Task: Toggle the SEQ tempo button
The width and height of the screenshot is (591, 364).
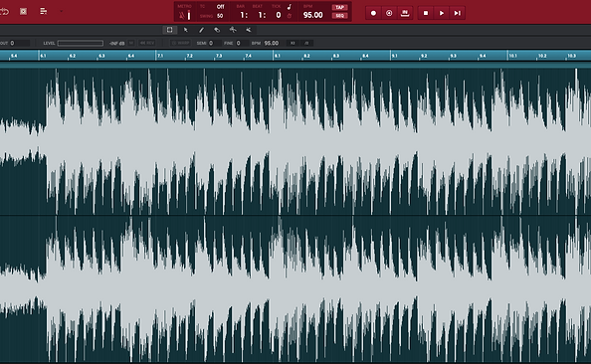Action: [x=339, y=16]
